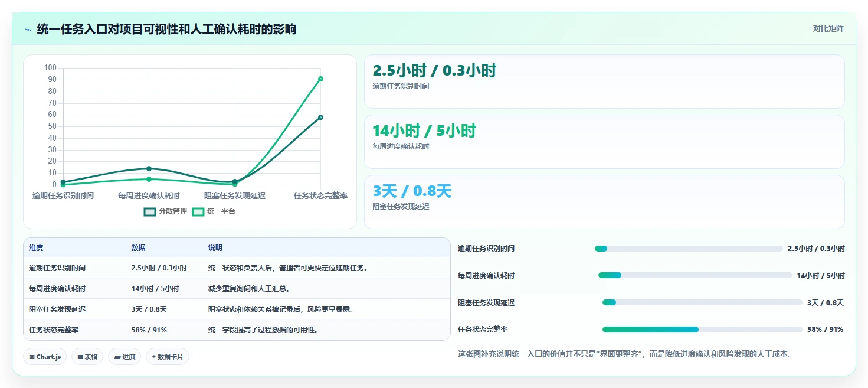Click 统一字段提高了过程数据的可用性 description cell

(263, 330)
